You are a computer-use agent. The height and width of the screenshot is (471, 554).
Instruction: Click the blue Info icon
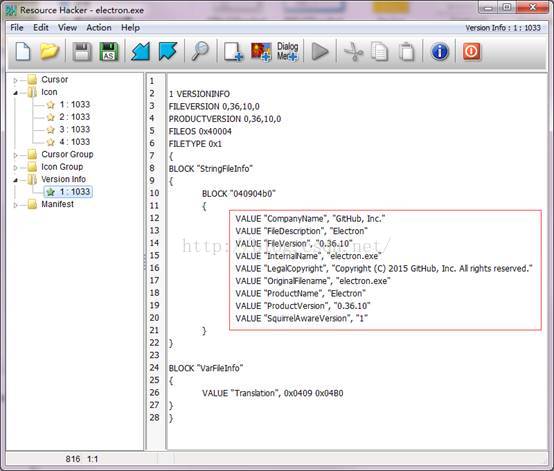tap(440, 52)
